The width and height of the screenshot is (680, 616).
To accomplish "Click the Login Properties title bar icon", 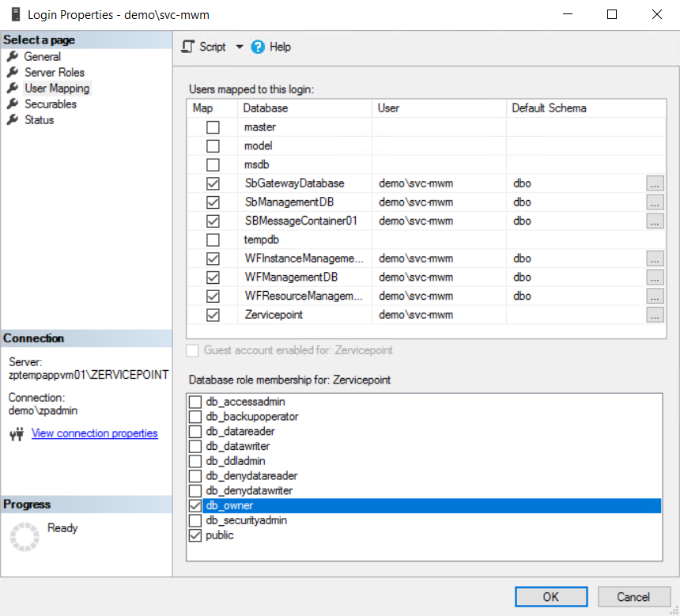I will [15, 14].
